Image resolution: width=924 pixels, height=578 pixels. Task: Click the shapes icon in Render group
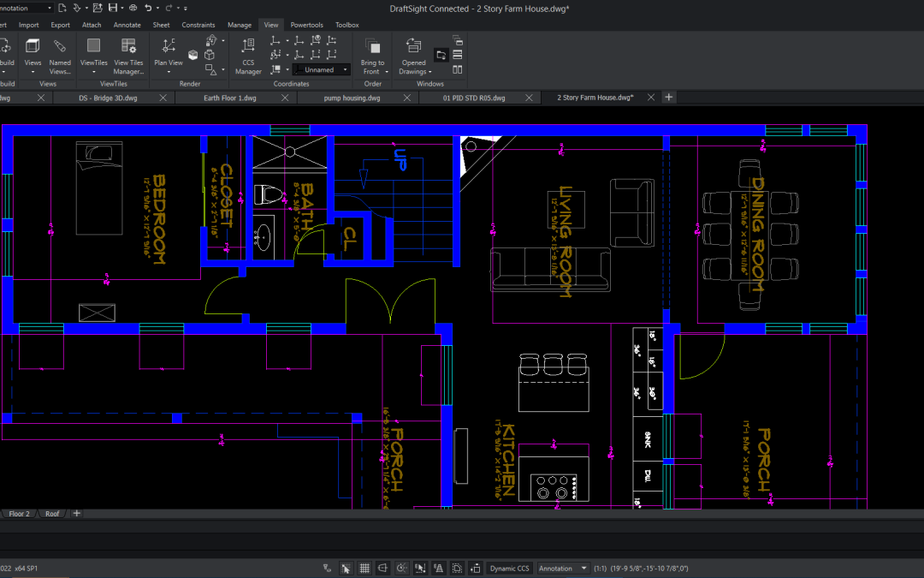point(210,69)
